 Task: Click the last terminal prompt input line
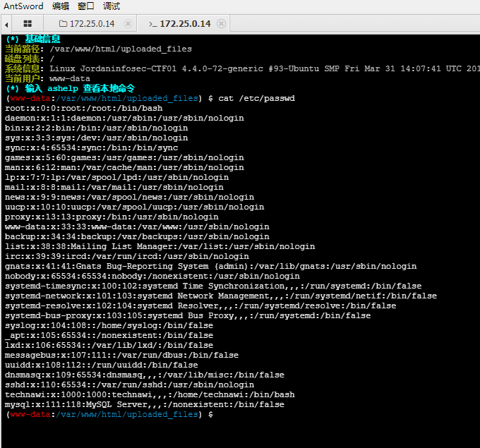109,414
